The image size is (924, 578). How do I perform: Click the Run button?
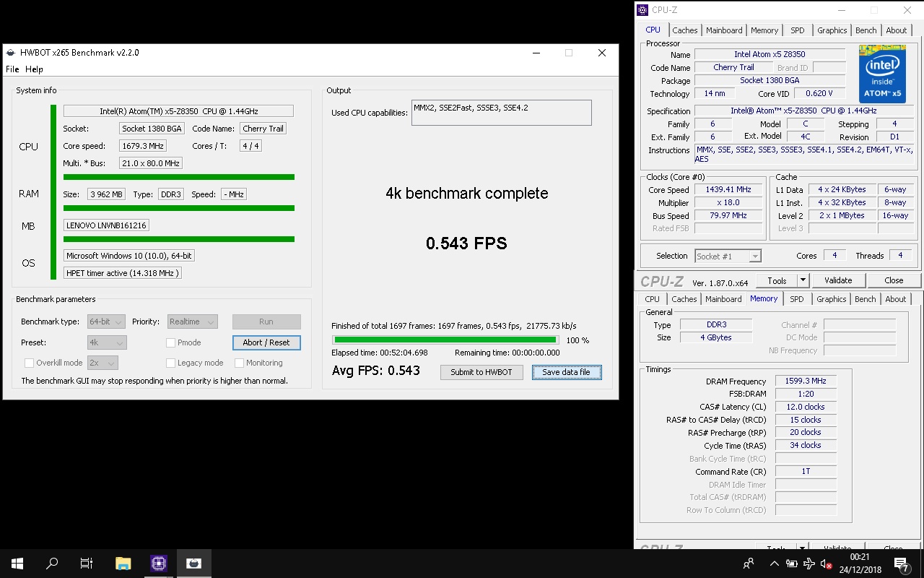coord(266,322)
